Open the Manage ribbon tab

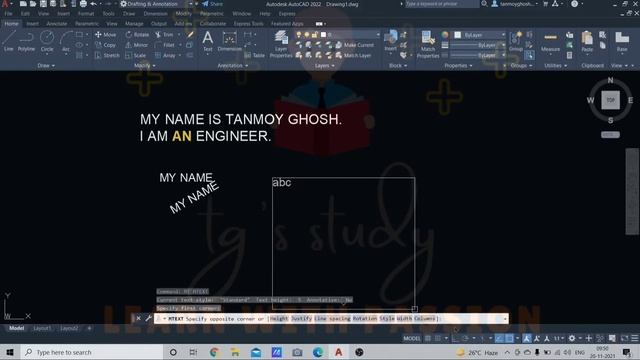click(x=134, y=24)
